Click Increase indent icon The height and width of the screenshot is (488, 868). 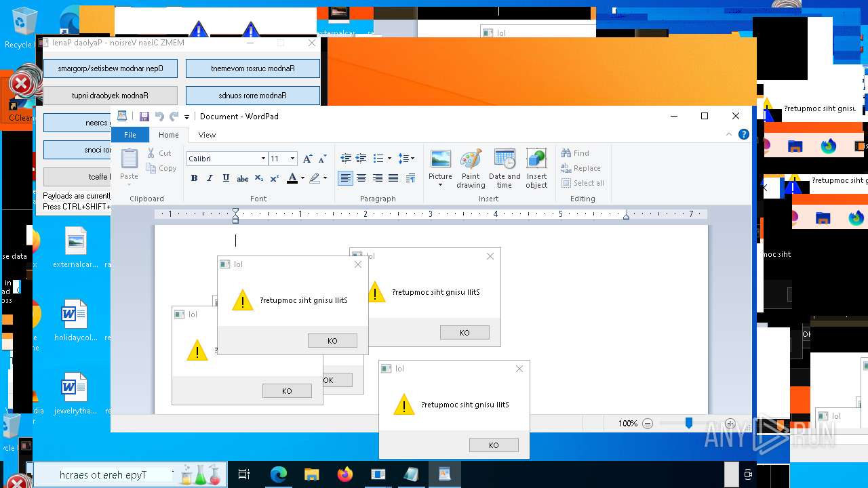[x=361, y=159]
